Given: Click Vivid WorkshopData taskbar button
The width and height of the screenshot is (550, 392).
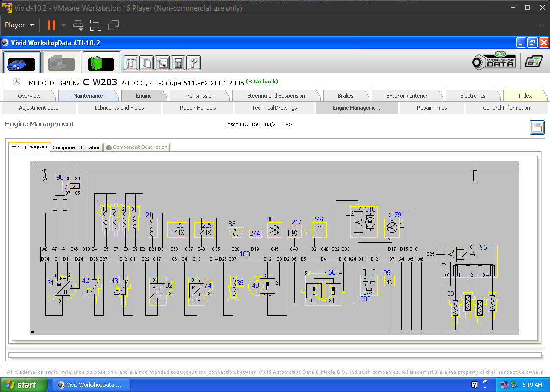Looking at the screenshot, I should 92,385.
